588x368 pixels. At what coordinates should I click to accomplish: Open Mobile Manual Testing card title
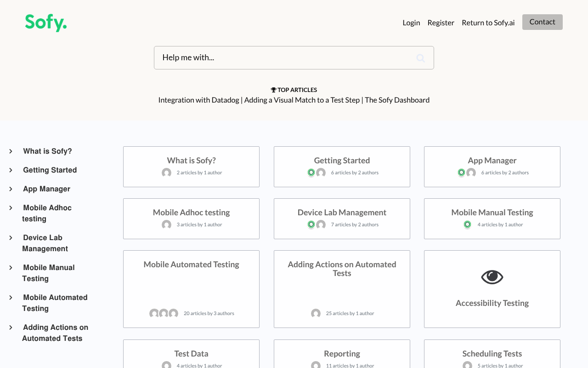pos(492,213)
